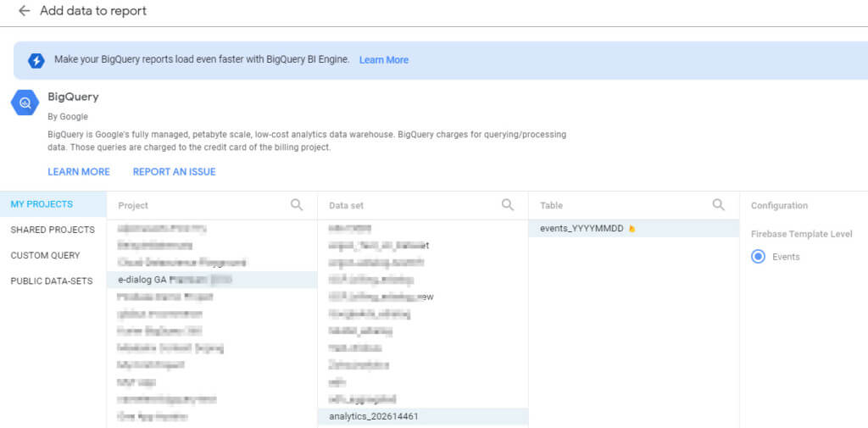Viewport: 868px width, 428px height.
Task: Click the Add data to report title
Action: tap(93, 11)
